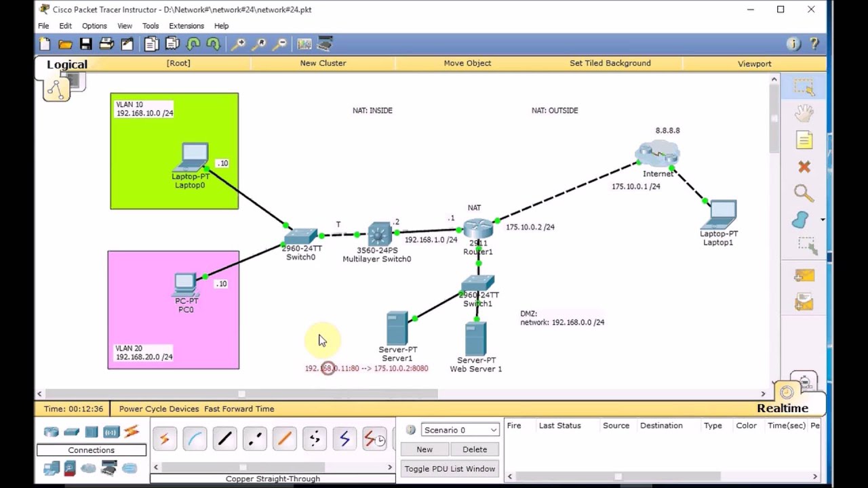Switch to the Realtime mode tab
Viewport: 868px width, 488px height.
783,408
